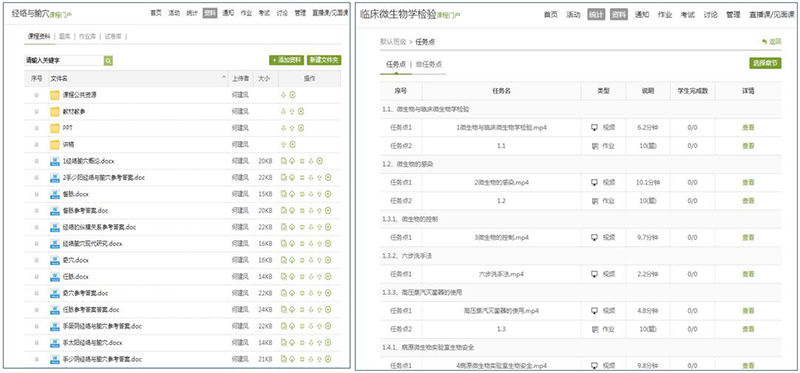Expand more options for 2手少阳经络与腧穴参考答案.doc
The image size is (800, 373).
pos(328,178)
